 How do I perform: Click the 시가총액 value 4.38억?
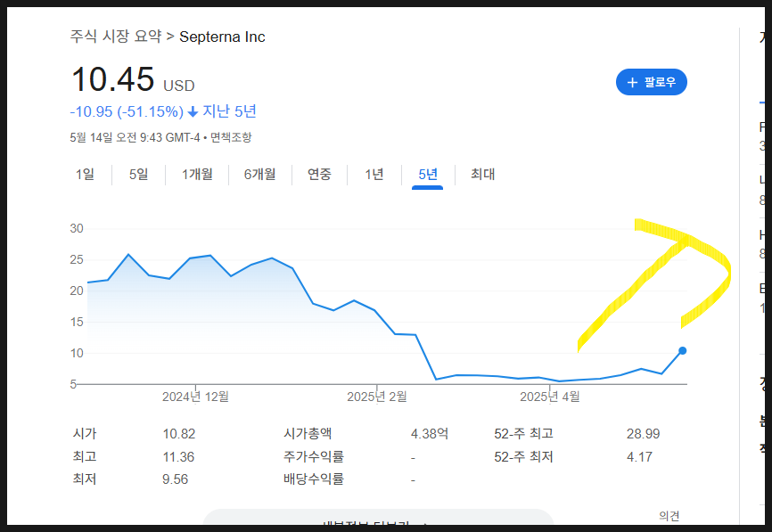point(430,434)
